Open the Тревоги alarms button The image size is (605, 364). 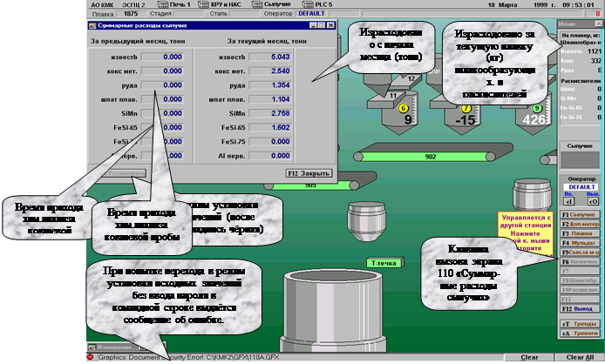[x=580, y=334]
